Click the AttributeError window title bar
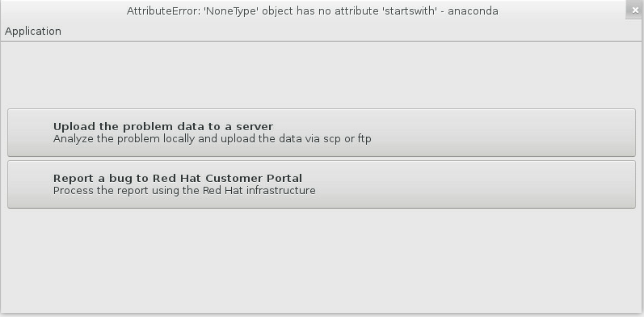Image resolution: width=644 pixels, height=317 pixels. (x=313, y=11)
